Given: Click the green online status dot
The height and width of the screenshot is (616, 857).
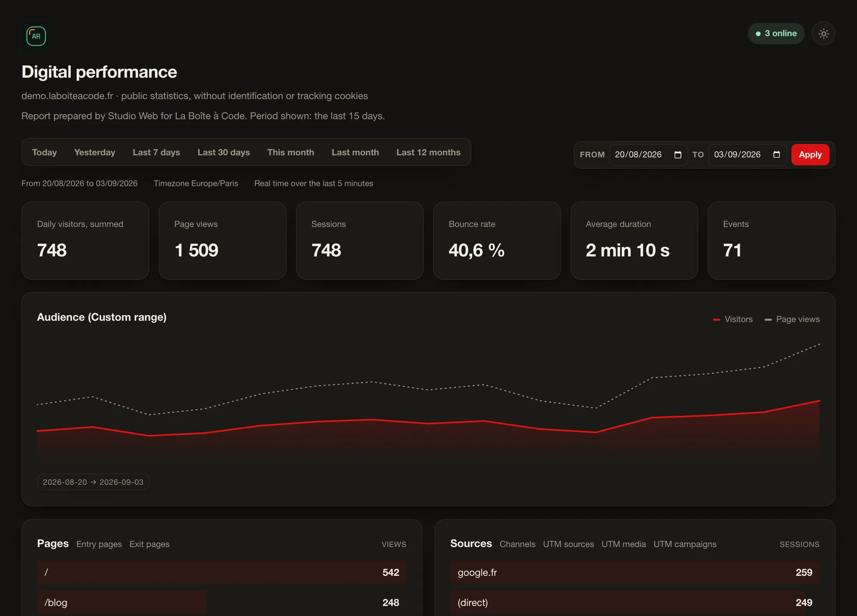Looking at the screenshot, I should (x=758, y=34).
